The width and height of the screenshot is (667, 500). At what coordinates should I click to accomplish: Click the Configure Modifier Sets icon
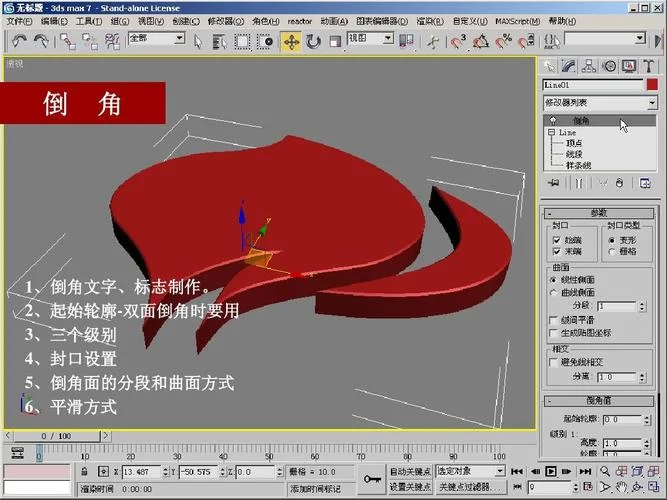(x=645, y=183)
